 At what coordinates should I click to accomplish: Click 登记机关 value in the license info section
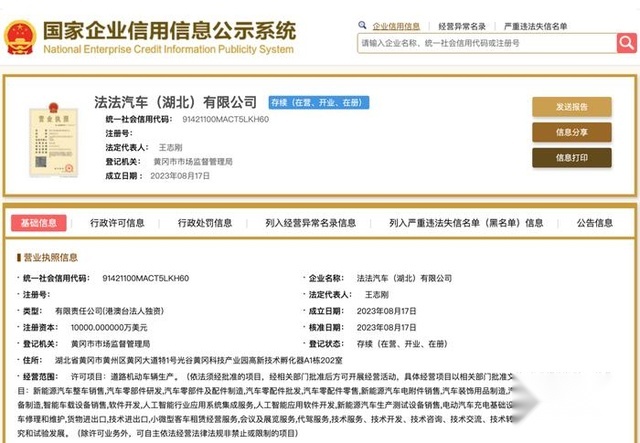(x=110, y=344)
